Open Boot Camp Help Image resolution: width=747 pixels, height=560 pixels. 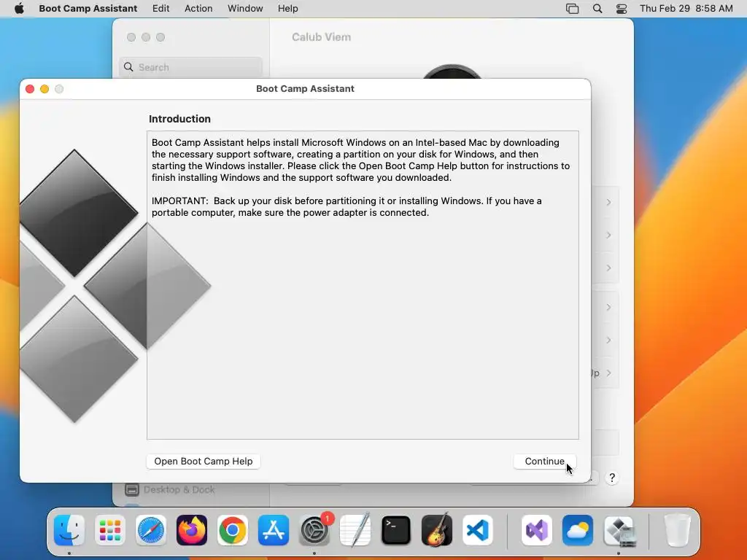pos(204,461)
